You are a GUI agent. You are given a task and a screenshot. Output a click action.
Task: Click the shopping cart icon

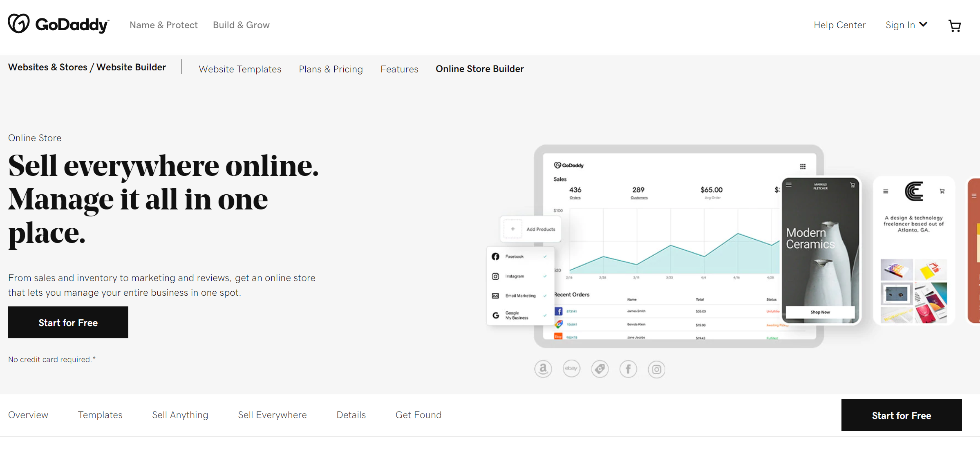pyautogui.click(x=956, y=25)
